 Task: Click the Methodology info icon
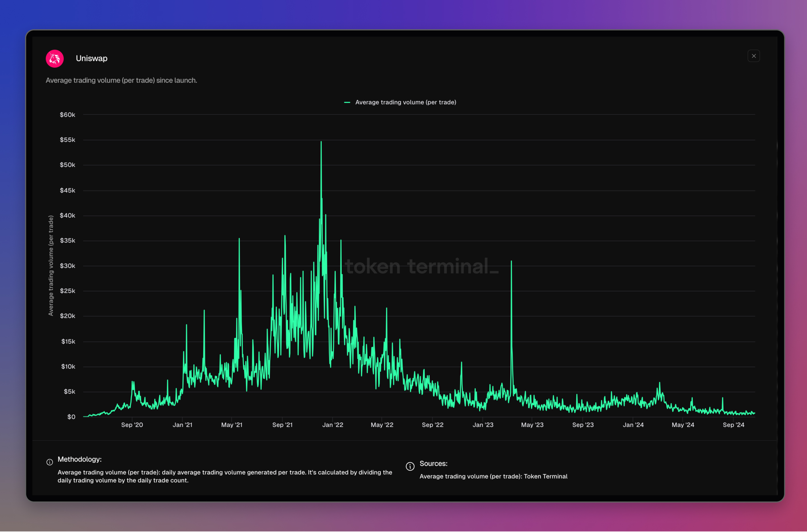click(50, 462)
